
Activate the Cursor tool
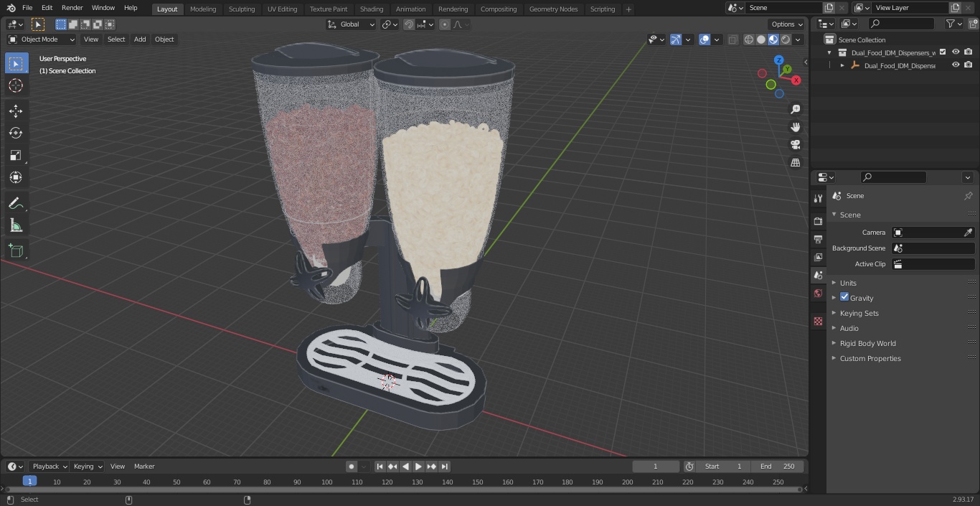click(16, 85)
